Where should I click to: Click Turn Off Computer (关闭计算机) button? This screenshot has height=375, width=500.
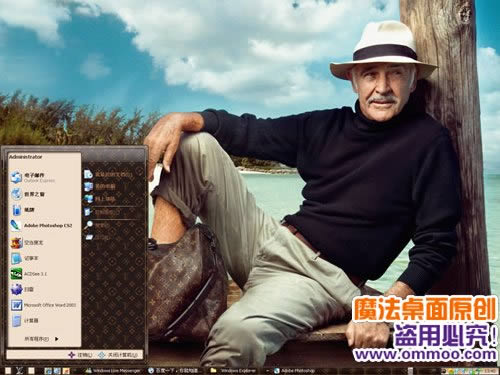click(x=119, y=355)
